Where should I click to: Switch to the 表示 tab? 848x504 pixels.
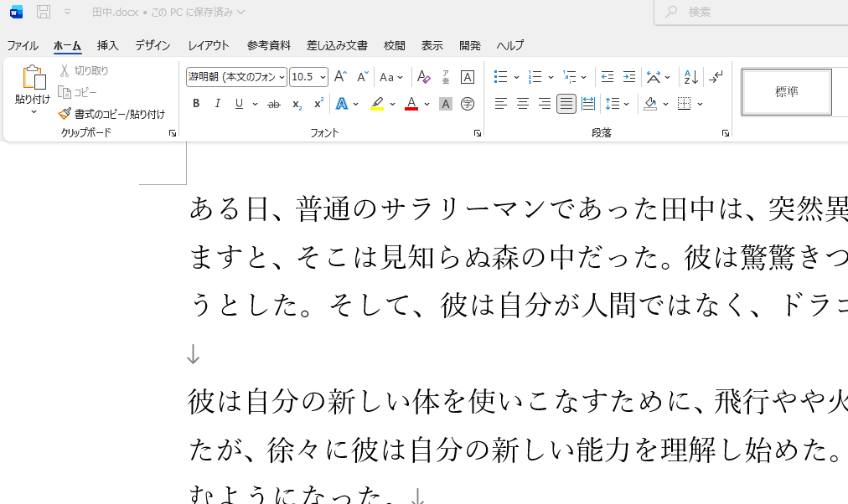pos(432,45)
